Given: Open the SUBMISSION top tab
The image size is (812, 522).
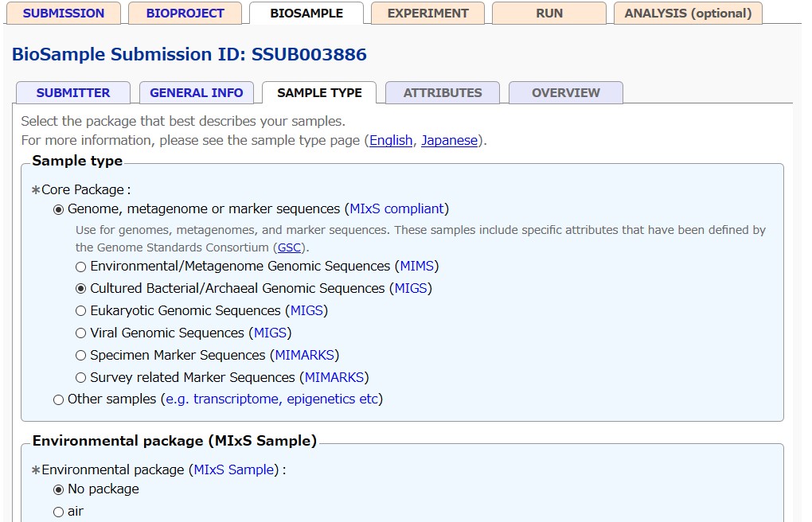Looking at the screenshot, I should 63,14.
